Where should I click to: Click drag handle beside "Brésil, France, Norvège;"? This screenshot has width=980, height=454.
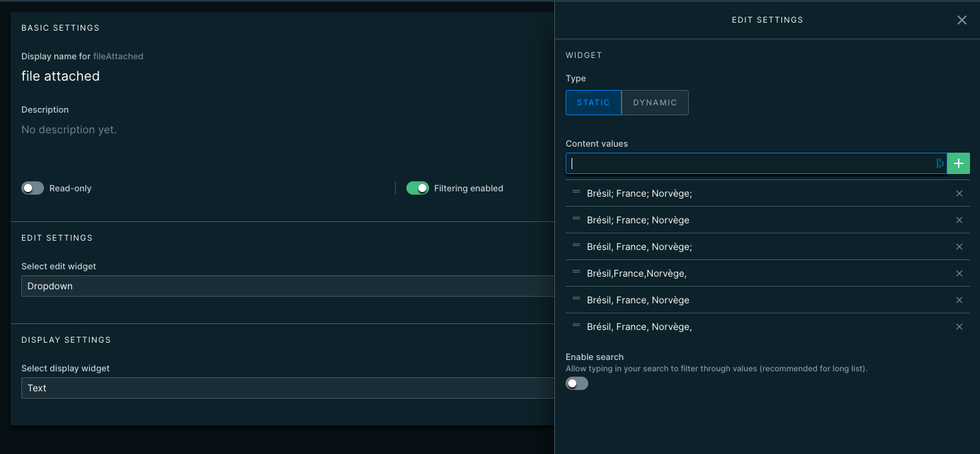click(x=576, y=245)
